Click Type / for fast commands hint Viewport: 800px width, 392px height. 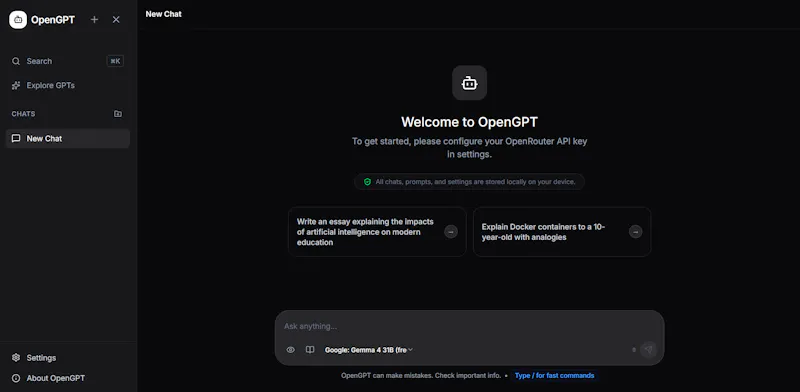[555, 376]
